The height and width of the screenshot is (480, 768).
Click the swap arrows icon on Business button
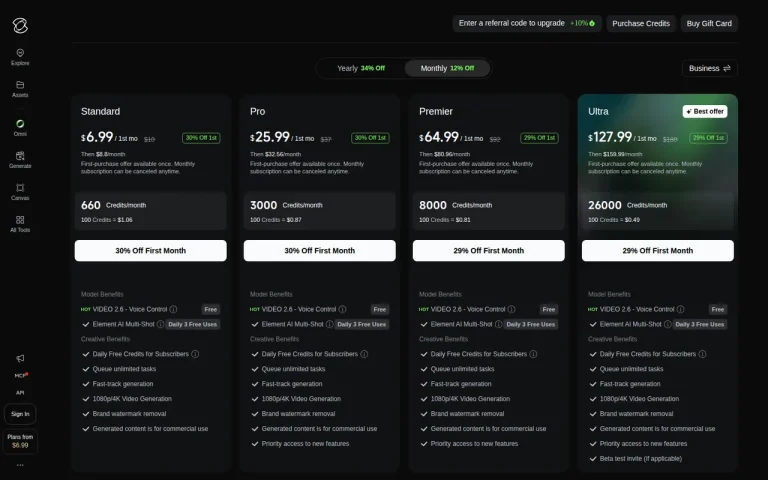pyautogui.click(x=727, y=69)
